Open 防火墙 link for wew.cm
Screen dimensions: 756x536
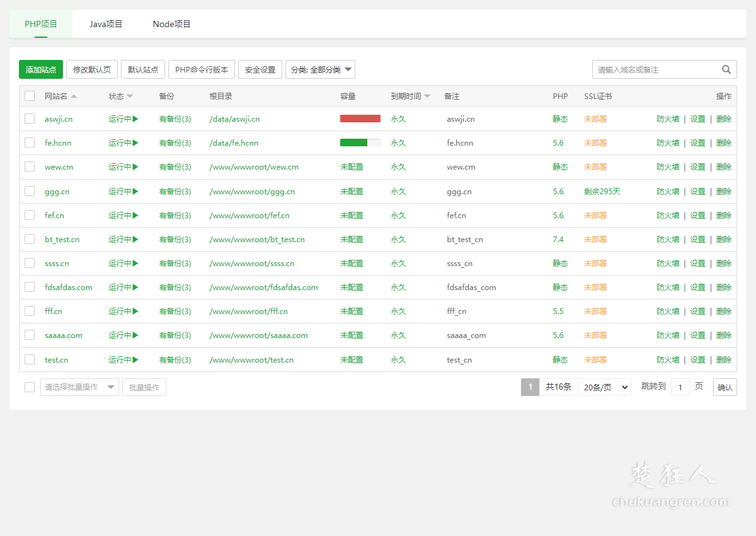(668, 167)
